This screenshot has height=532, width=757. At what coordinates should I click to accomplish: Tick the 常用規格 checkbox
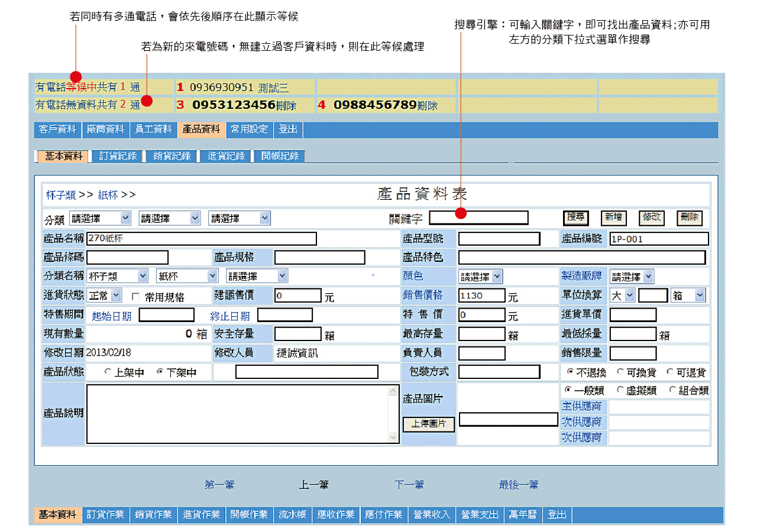coord(135,296)
